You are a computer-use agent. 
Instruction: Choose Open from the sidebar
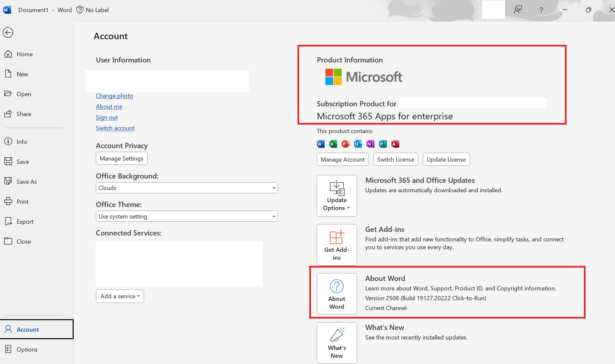click(37, 94)
